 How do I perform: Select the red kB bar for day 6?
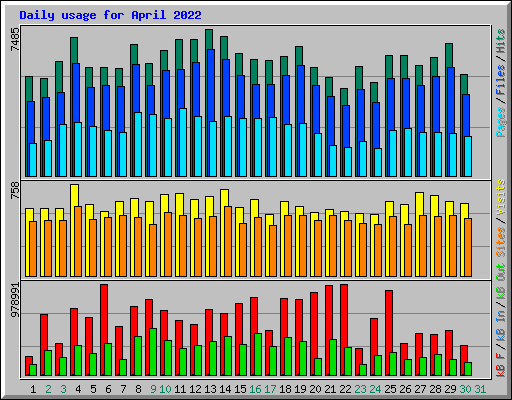point(104,314)
